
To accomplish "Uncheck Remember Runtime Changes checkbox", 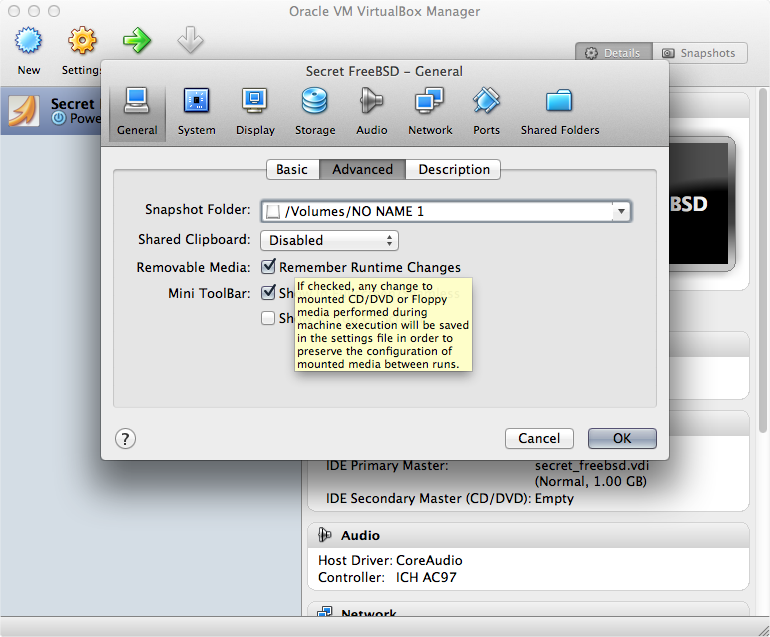I will pyautogui.click(x=268, y=267).
